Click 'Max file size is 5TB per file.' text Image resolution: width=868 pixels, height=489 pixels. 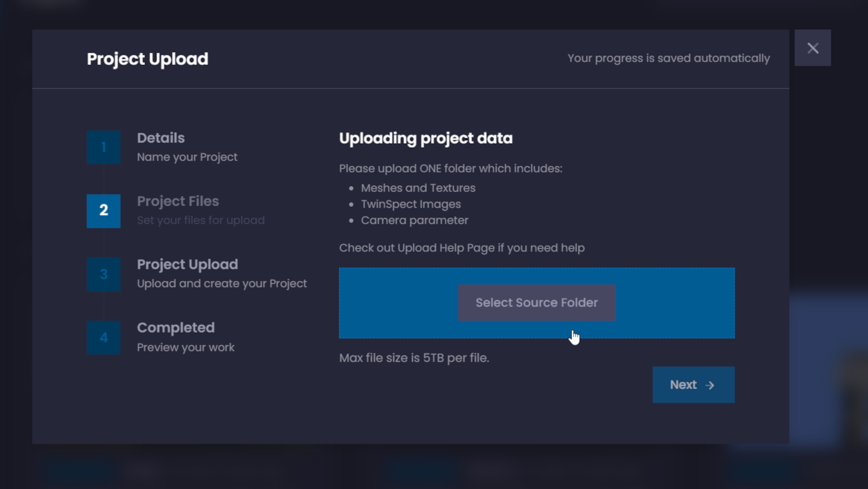[x=414, y=358]
